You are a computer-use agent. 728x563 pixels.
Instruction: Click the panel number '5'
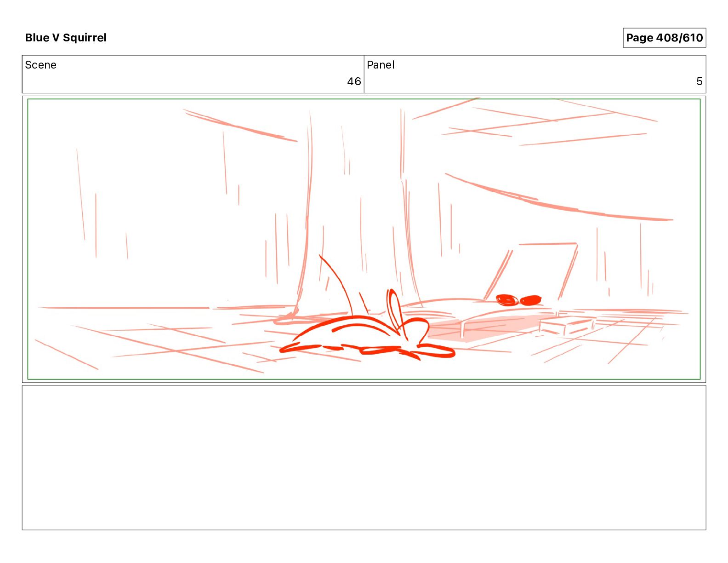(700, 81)
